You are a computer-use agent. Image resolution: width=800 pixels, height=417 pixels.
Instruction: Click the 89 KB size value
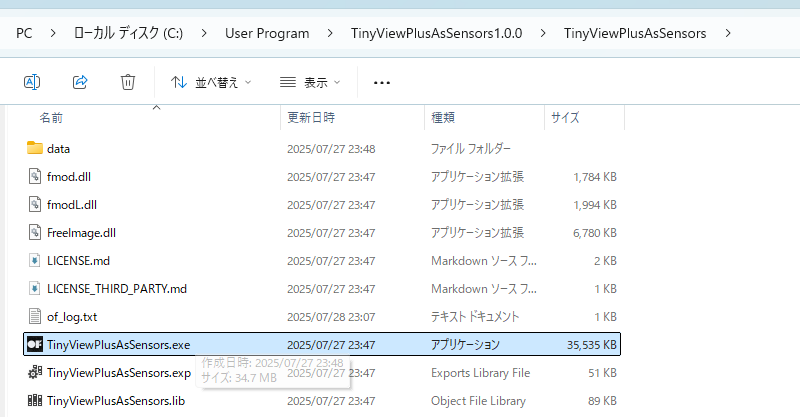(602, 401)
